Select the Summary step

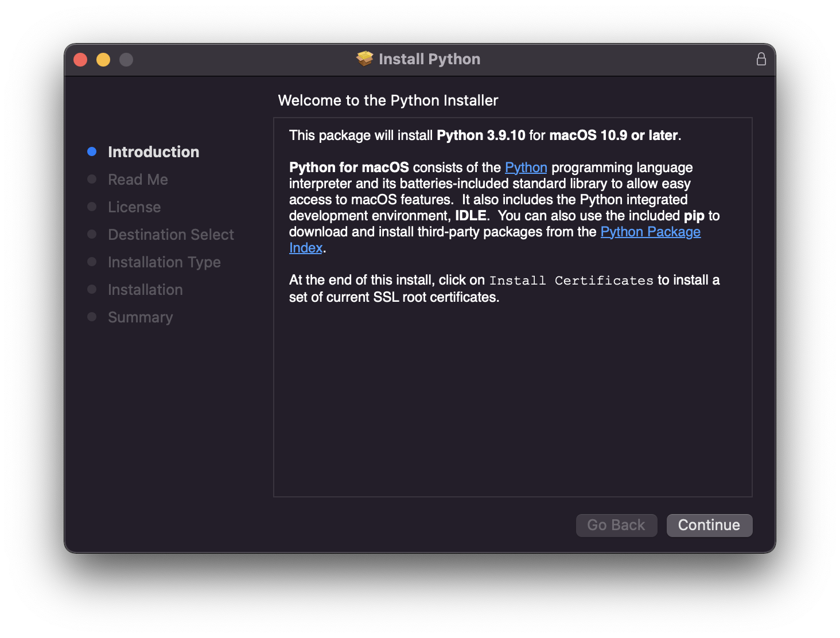tap(140, 317)
